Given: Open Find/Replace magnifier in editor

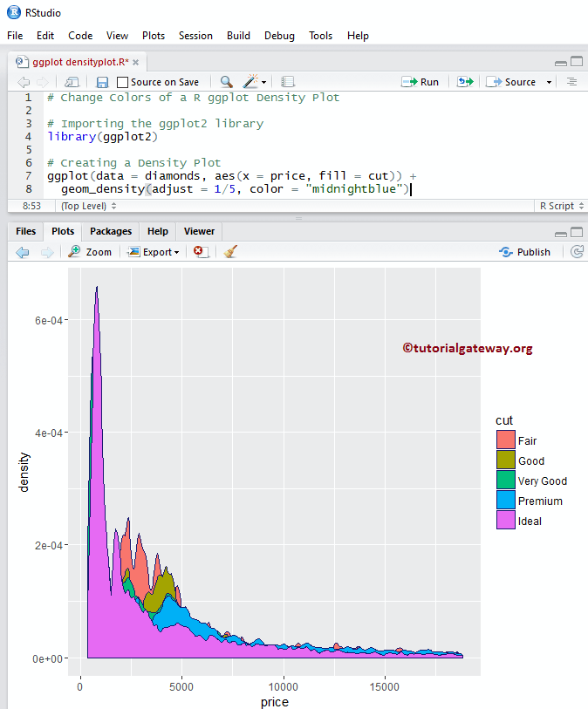Looking at the screenshot, I should pos(226,82).
